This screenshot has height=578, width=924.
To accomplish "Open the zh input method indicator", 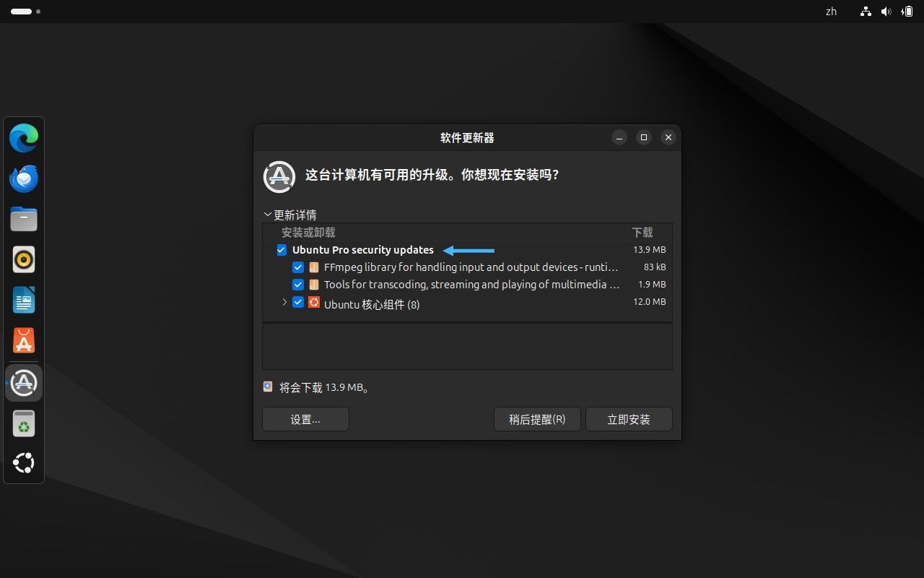I will [830, 11].
